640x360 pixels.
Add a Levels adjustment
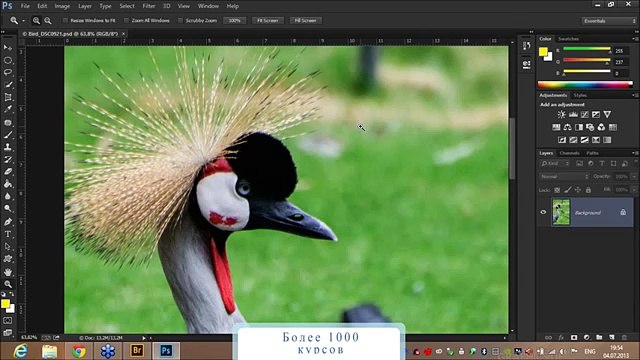coord(573,115)
